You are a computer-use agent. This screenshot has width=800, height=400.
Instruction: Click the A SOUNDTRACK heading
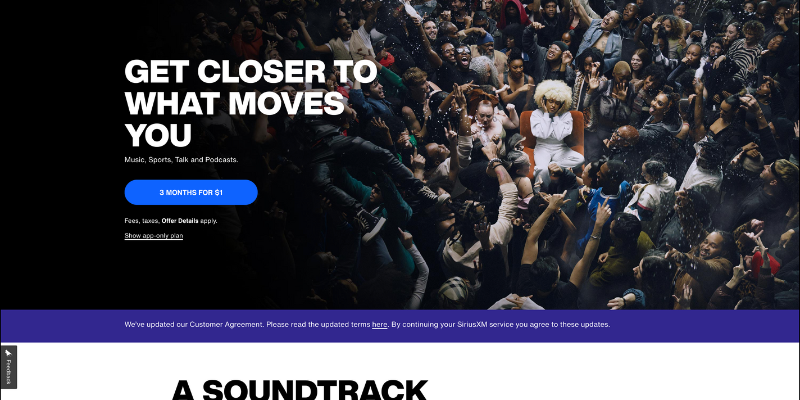coord(299,390)
